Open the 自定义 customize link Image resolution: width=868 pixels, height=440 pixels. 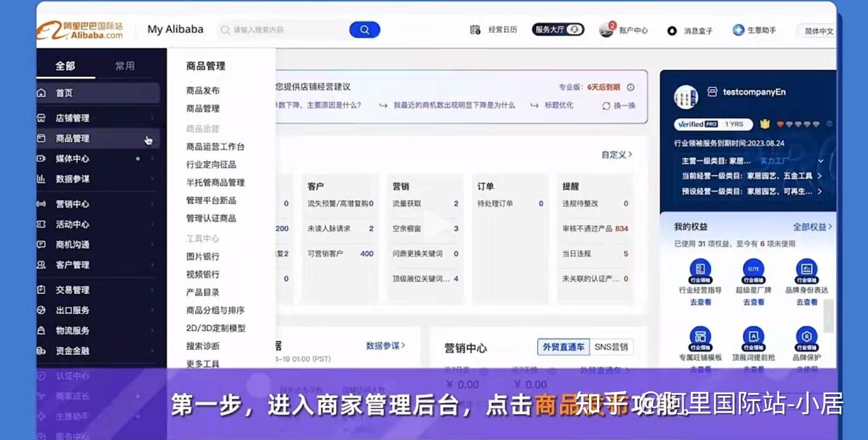617,154
